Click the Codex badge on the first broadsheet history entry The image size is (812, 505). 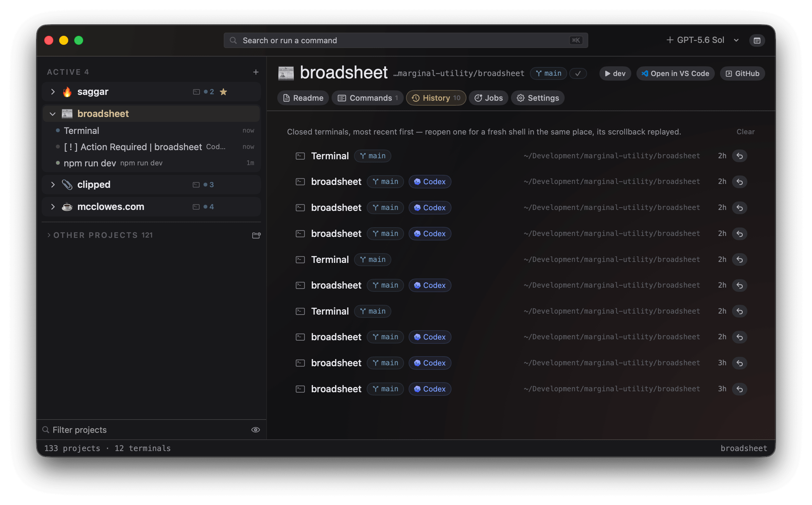point(430,182)
